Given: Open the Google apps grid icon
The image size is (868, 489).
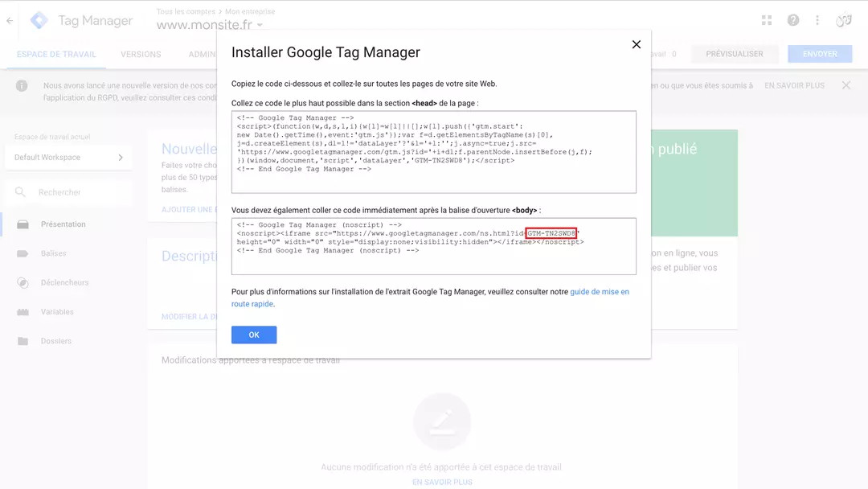Looking at the screenshot, I should click(767, 20).
